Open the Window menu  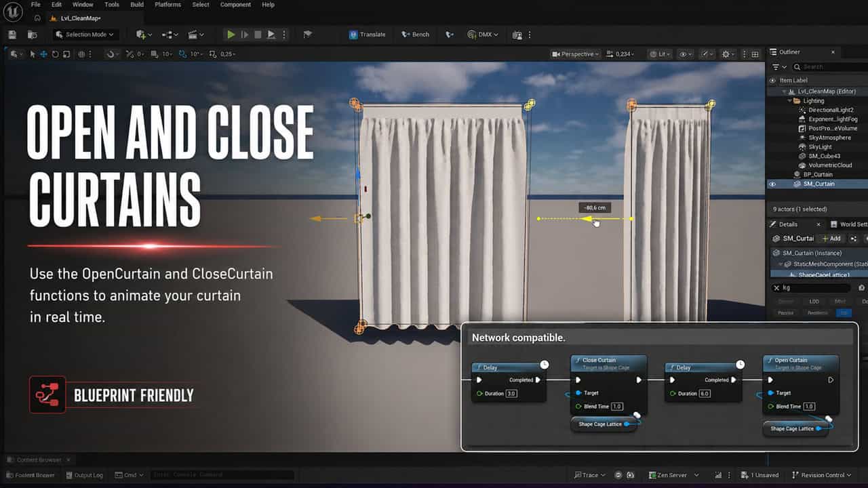tap(83, 5)
